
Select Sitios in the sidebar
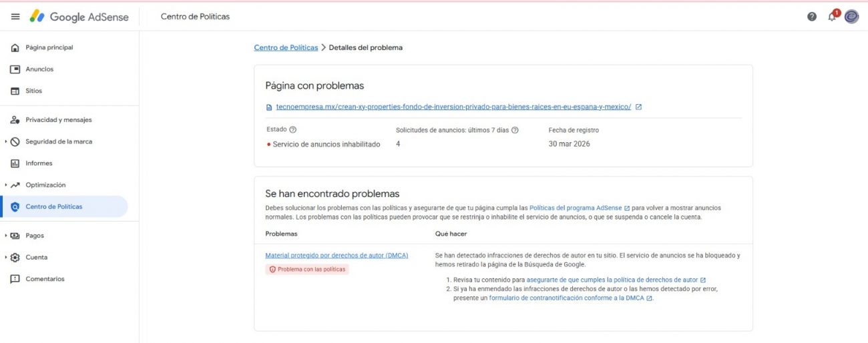point(33,91)
